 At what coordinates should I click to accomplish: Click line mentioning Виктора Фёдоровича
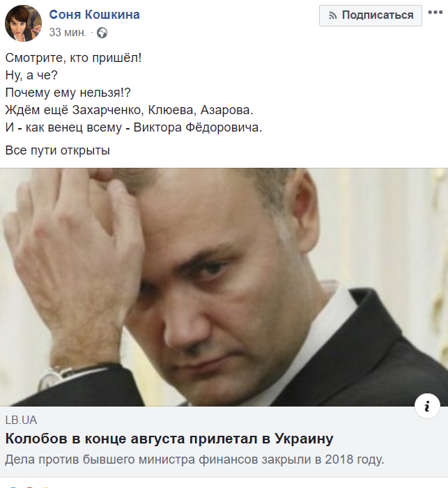134,127
